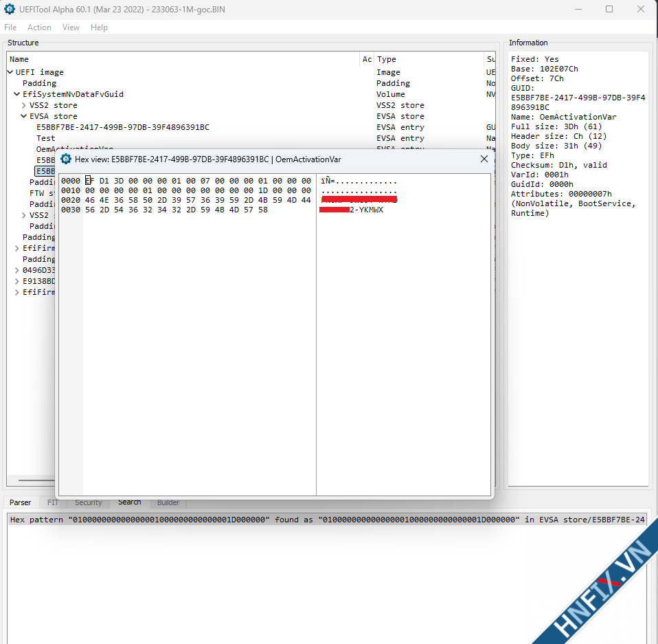Click the first hex byte EF
The image size is (658, 644).
click(x=90, y=181)
